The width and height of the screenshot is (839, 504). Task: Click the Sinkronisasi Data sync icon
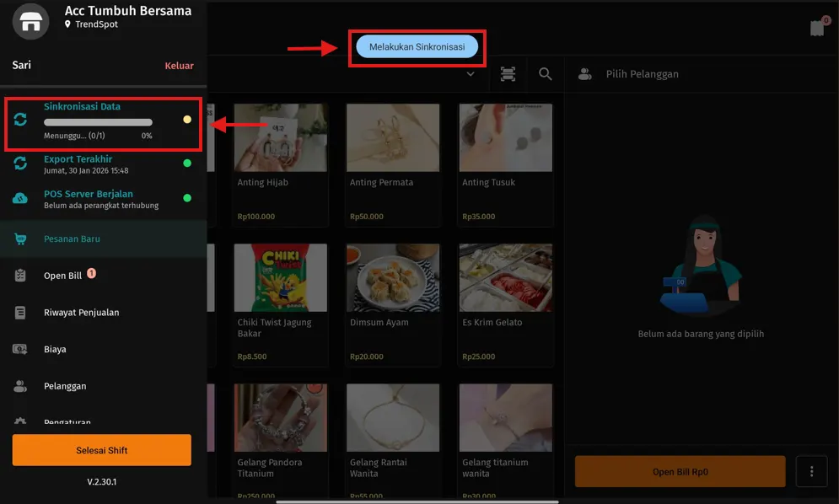pyautogui.click(x=21, y=121)
